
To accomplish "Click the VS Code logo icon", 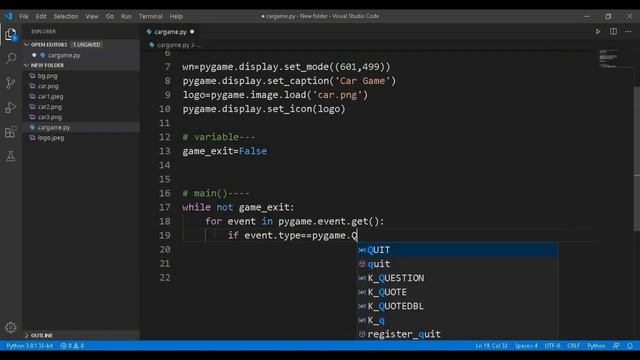I will click(x=8, y=16).
